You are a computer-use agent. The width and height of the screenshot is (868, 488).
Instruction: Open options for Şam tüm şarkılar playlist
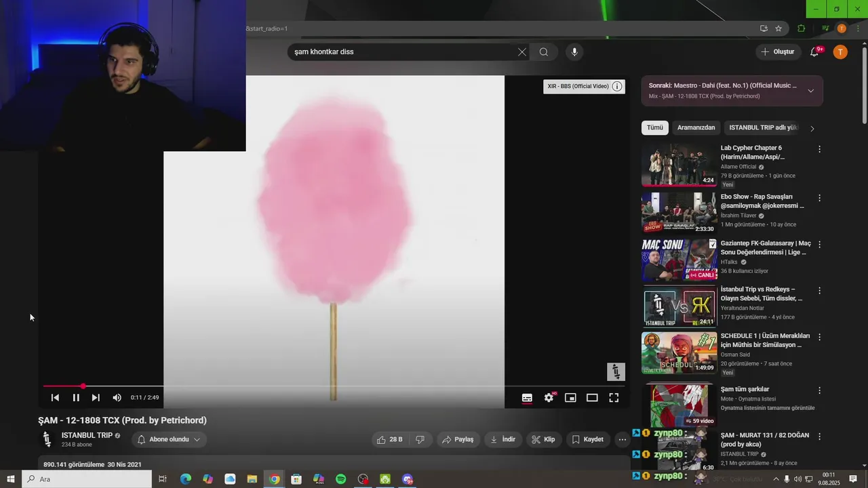819,390
